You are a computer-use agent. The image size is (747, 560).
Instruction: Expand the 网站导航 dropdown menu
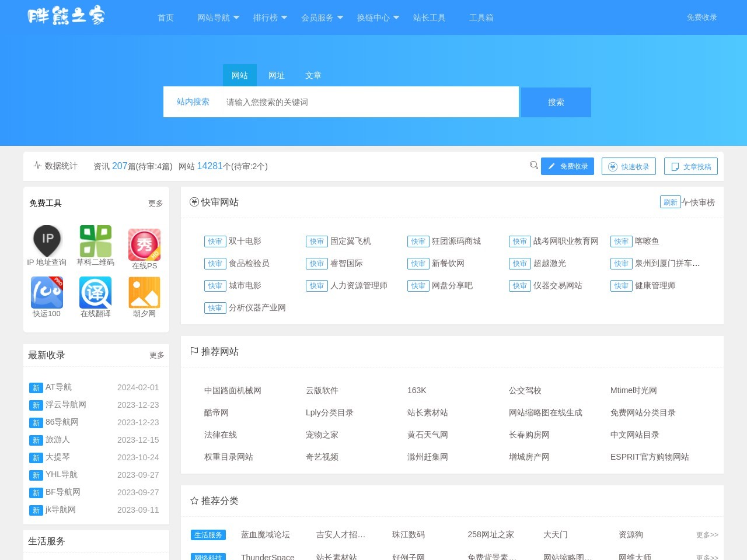click(218, 17)
